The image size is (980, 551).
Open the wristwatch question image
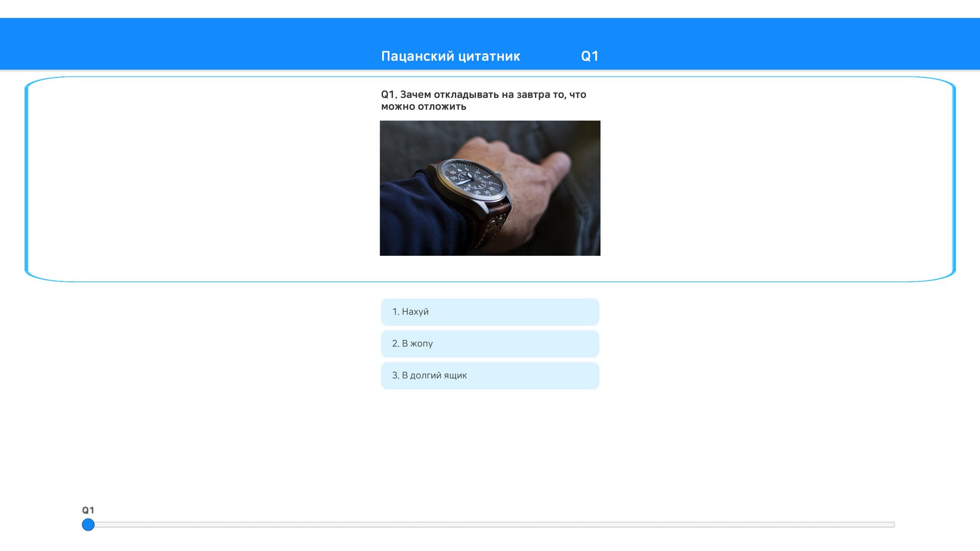(489, 188)
